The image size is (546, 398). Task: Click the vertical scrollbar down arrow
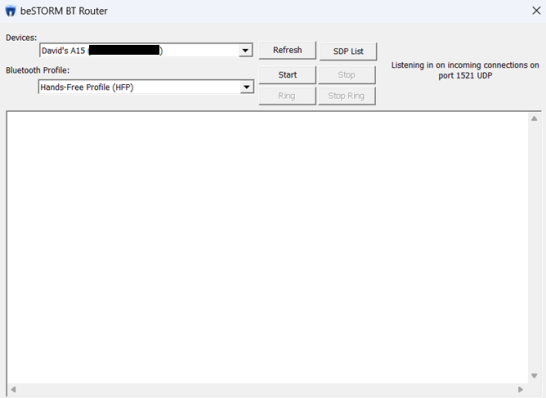coord(534,376)
